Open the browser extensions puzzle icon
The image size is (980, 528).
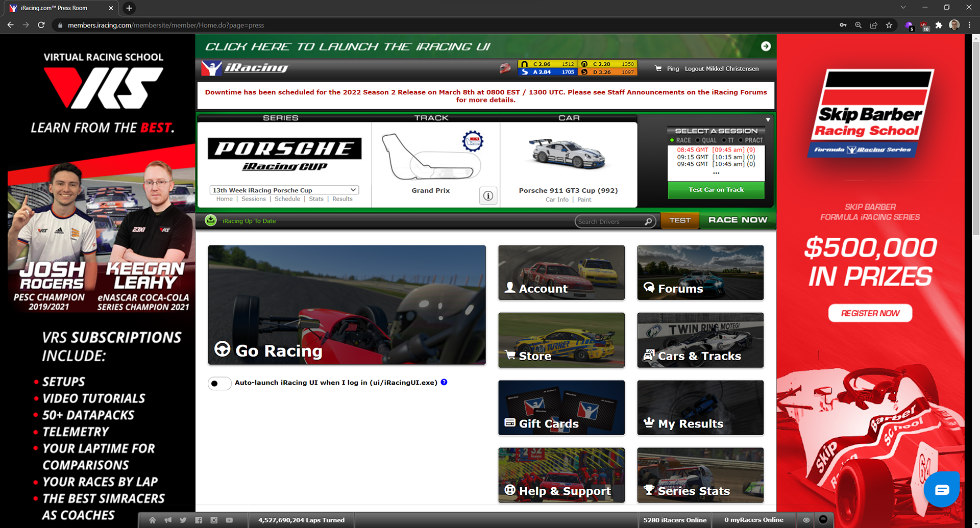coord(939,25)
